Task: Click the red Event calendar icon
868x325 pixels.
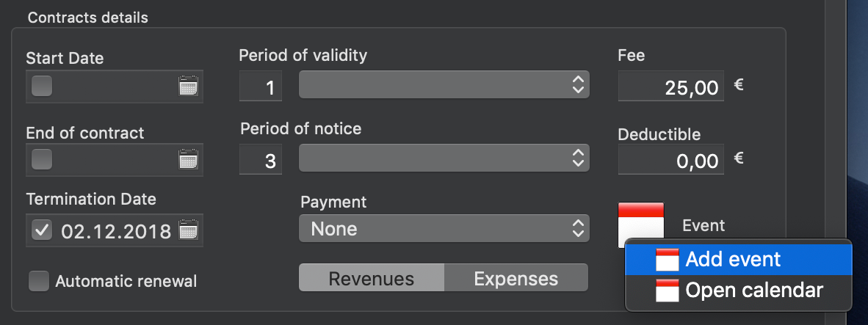Action: (x=641, y=219)
